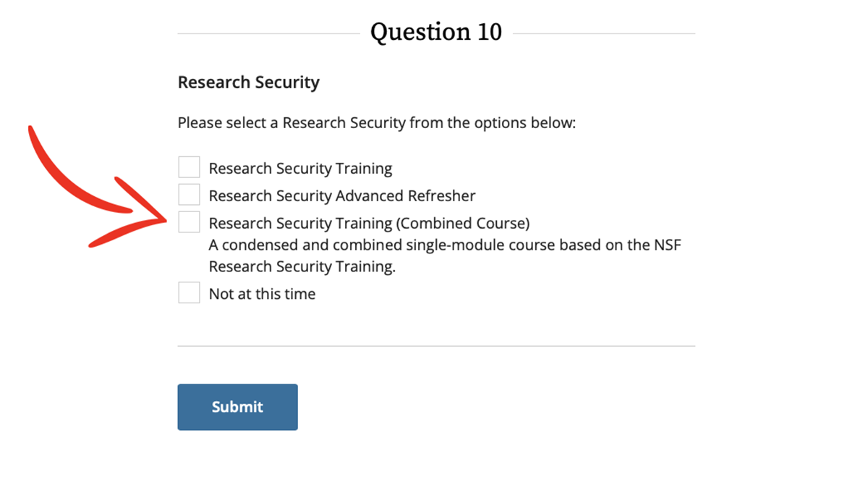Select the Combined Course checkbox

click(189, 222)
